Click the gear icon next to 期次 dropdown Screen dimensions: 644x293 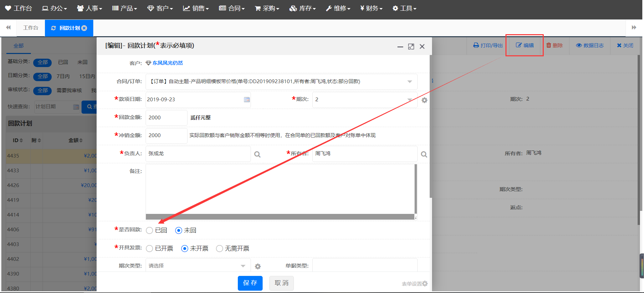click(x=424, y=100)
